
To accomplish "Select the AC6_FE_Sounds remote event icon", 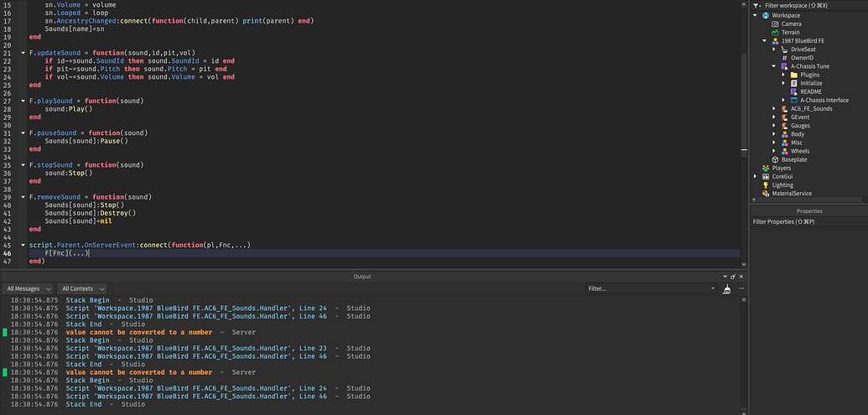I will tap(784, 108).
